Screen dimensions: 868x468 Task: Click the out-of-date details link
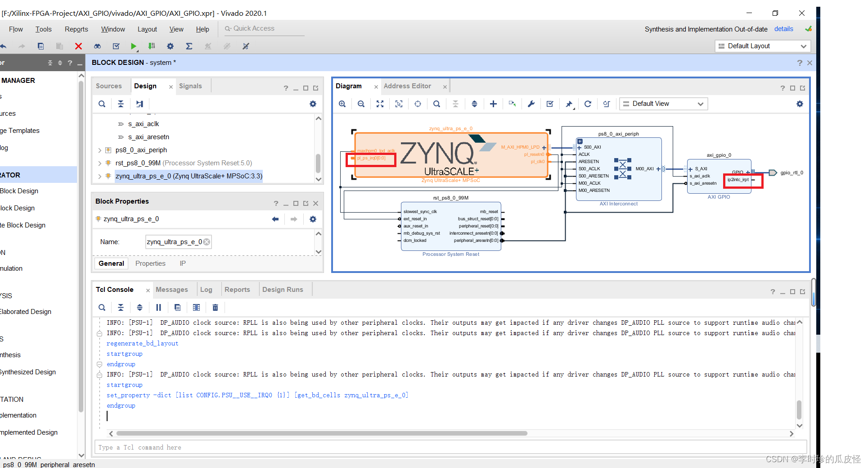click(x=783, y=29)
